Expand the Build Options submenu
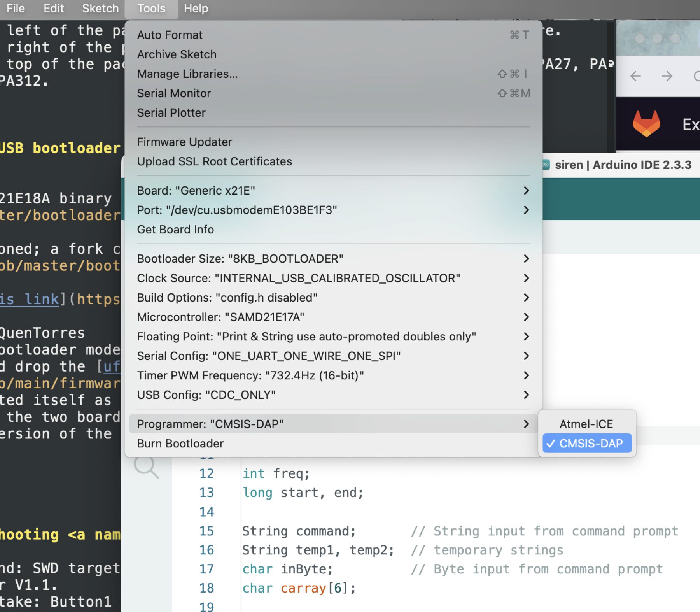 pyautogui.click(x=333, y=298)
